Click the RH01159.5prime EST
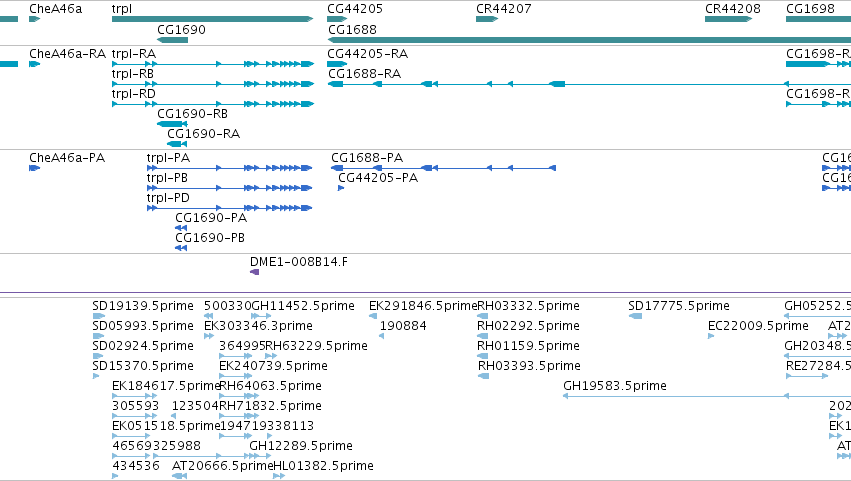 pos(482,356)
